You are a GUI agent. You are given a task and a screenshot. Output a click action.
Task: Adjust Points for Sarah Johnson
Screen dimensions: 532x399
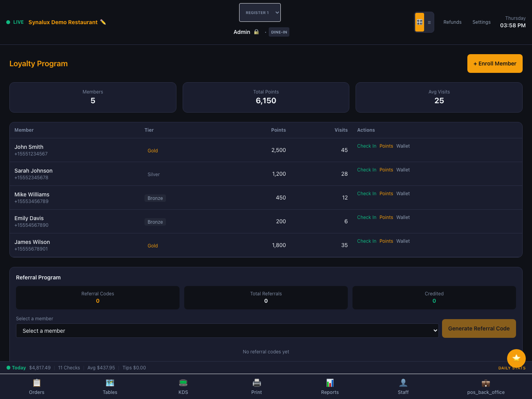[x=386, y=170]
